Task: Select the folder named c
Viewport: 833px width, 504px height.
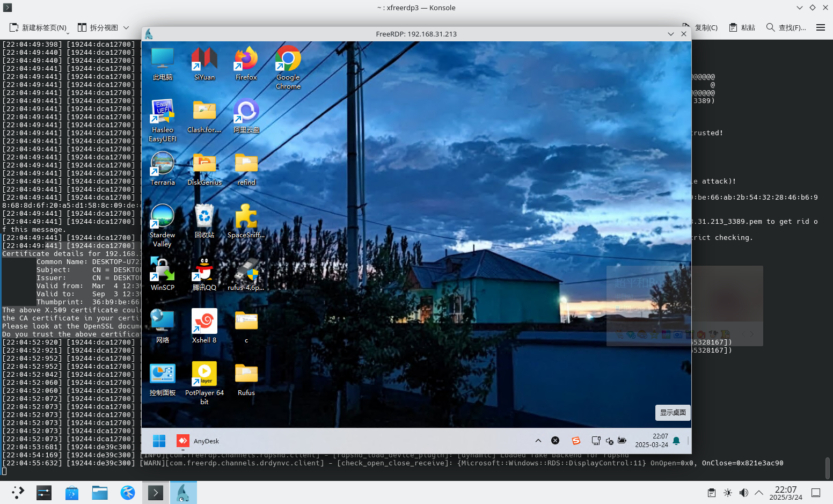Action: pos(246,326)
